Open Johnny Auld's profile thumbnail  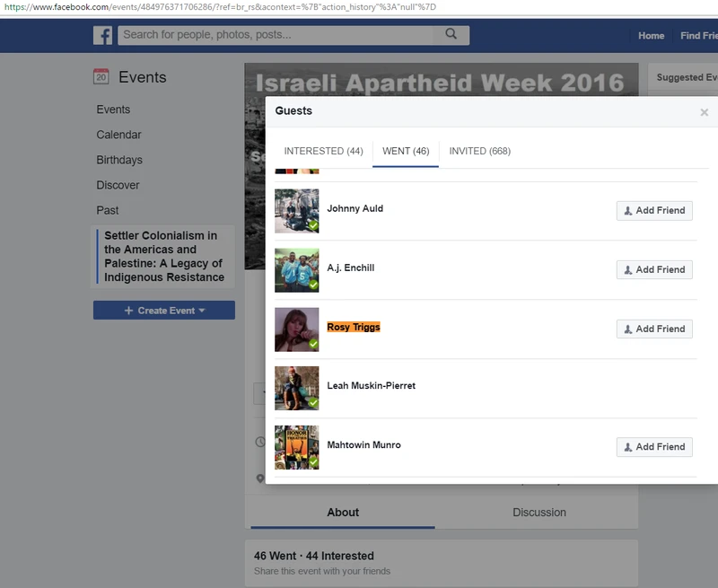[x=297, y=211]
